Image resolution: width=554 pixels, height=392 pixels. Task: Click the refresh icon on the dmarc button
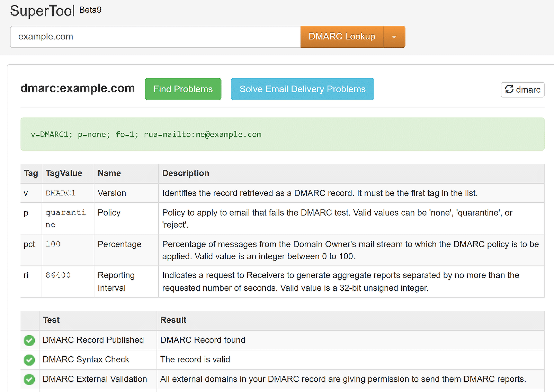[509, 90]
